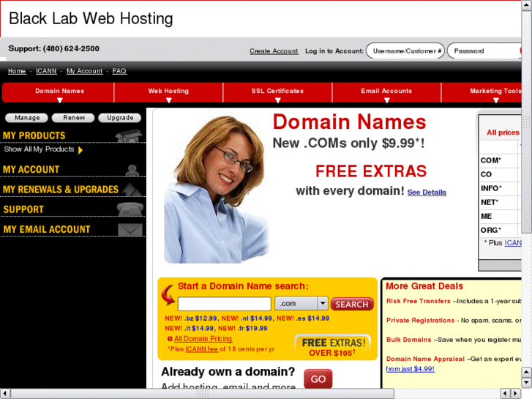Open the Web Hosting tab
The height and width of the screenshot is (399, 532).
[x=168, y=92]
